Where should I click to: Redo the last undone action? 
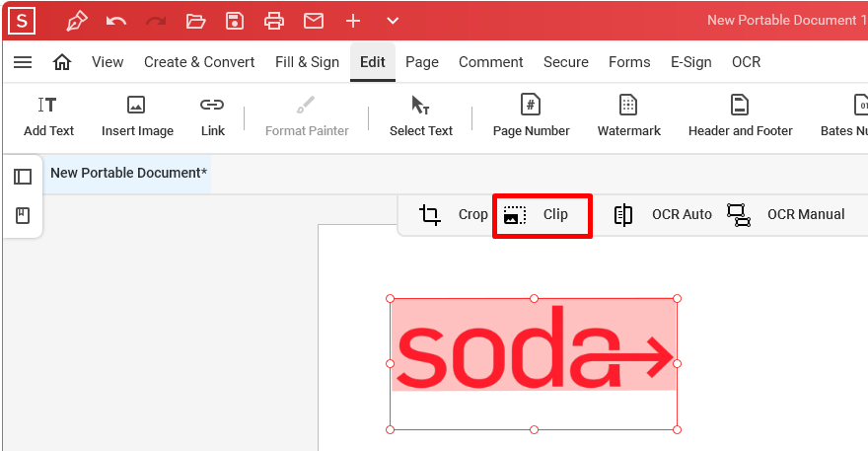pos(156,21)
